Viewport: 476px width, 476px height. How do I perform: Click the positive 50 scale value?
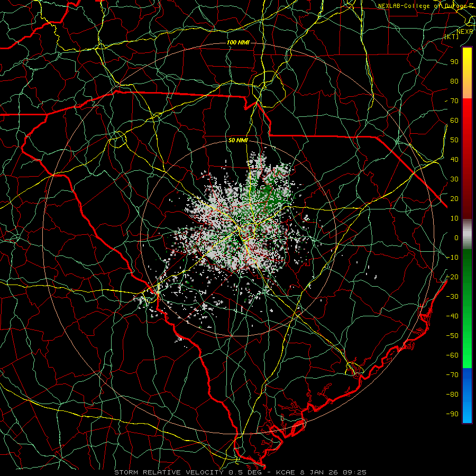tap(454, 140)
